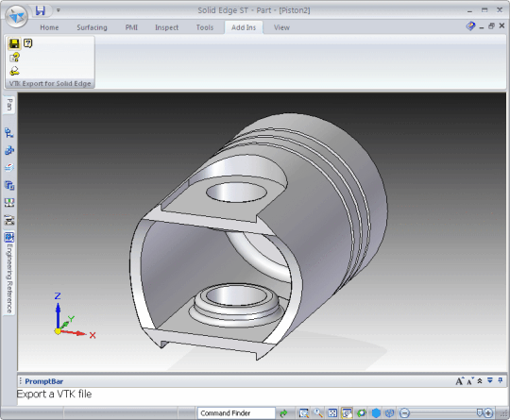Collapse the PromptBar with double chevron
The image size is (510, 420).
pos(480,381)
